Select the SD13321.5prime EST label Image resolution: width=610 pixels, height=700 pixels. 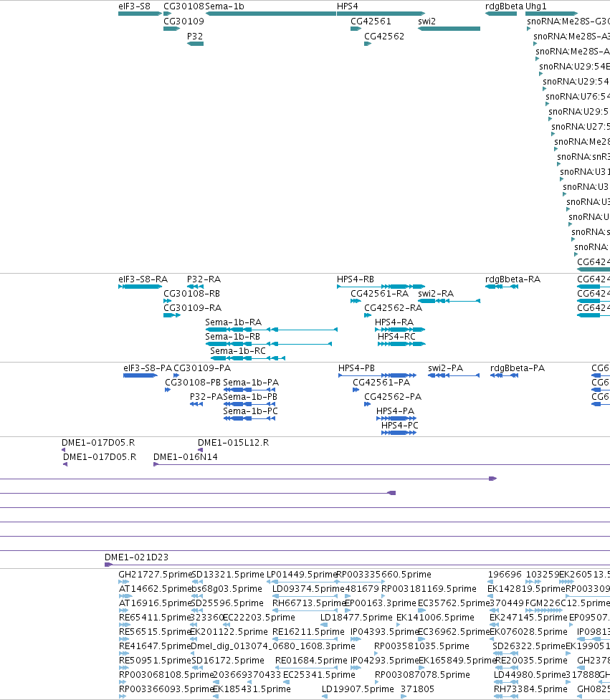(x=228, y=574)
